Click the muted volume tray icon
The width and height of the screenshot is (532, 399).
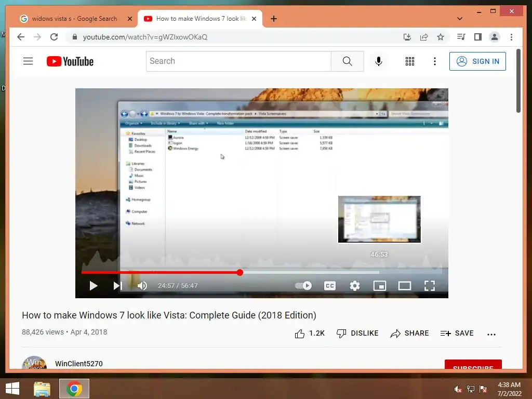(458, 389)
